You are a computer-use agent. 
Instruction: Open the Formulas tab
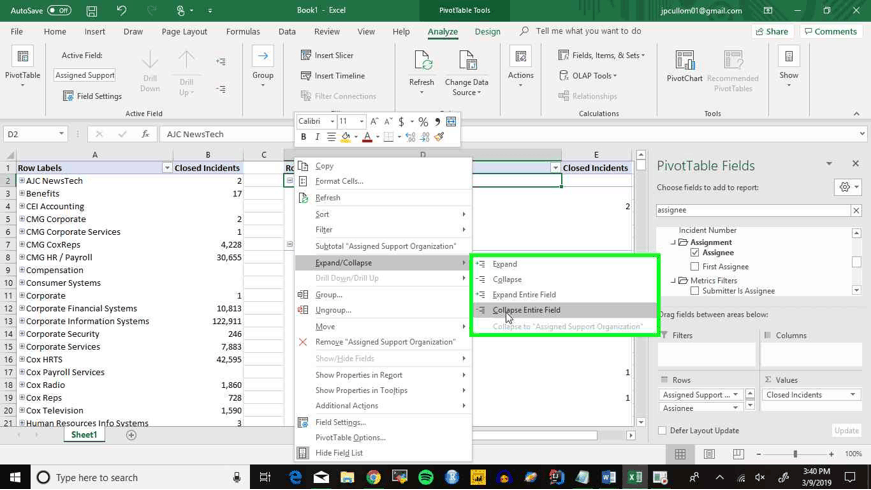(243, 32)
